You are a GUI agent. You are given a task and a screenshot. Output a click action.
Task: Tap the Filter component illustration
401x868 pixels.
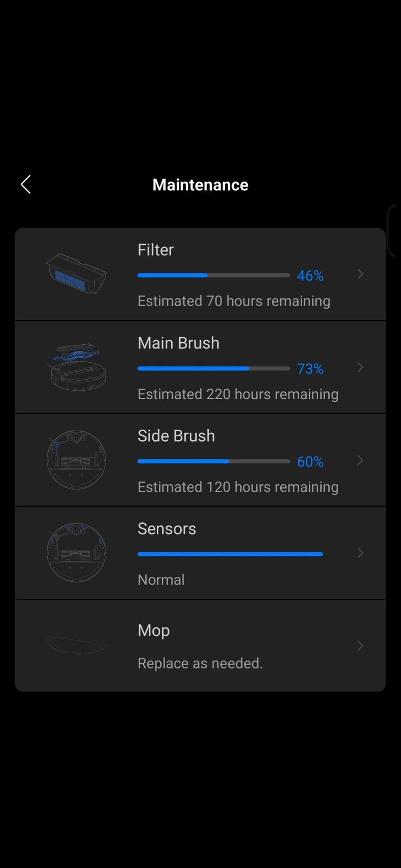76,274
